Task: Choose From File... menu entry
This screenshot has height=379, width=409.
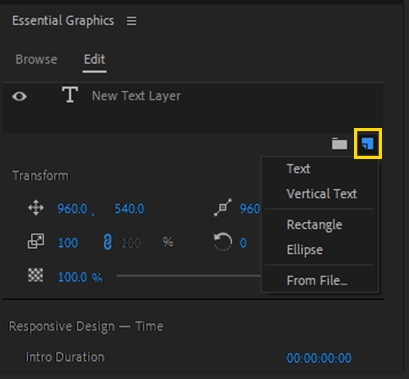Action: (317, 280)
